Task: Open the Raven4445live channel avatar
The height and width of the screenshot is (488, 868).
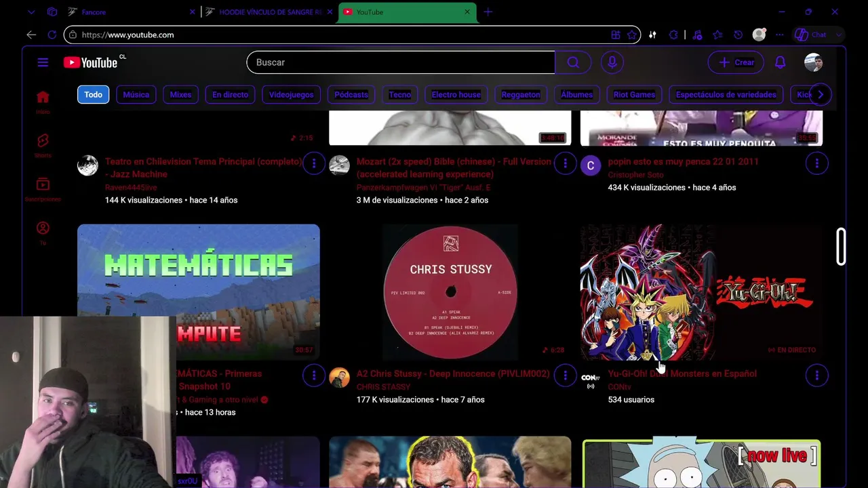Action: coord(87,165)
